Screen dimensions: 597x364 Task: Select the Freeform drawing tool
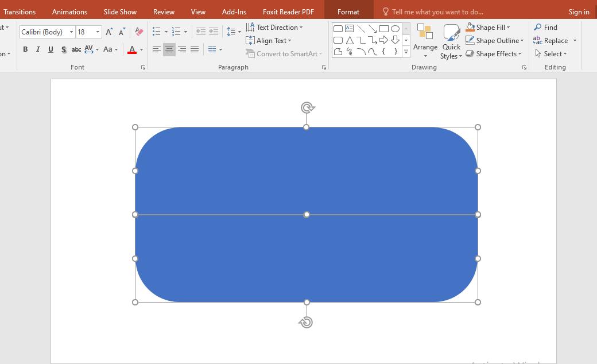[x=338, y=52]
